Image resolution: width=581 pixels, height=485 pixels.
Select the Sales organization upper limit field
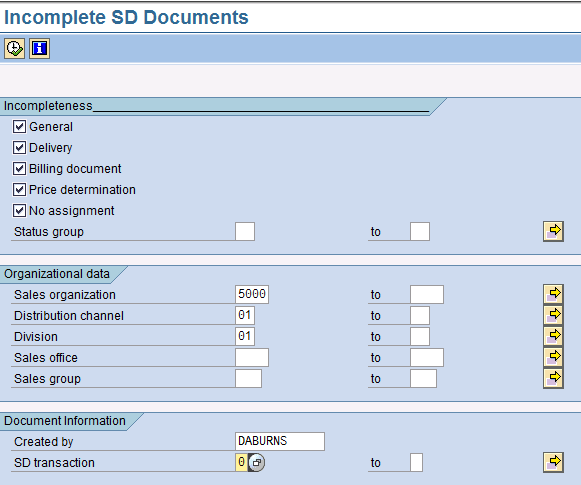[427, 295]
